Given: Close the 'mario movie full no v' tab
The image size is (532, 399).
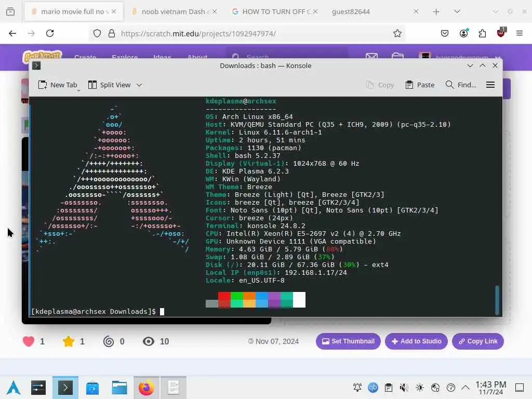Looking at the screenshot, I should 114,11.
